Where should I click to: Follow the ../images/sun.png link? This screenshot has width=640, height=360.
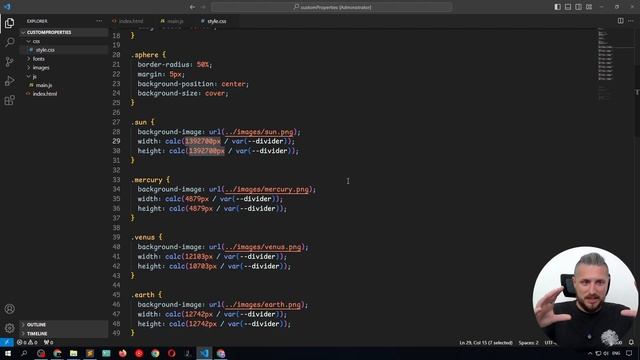259,132
